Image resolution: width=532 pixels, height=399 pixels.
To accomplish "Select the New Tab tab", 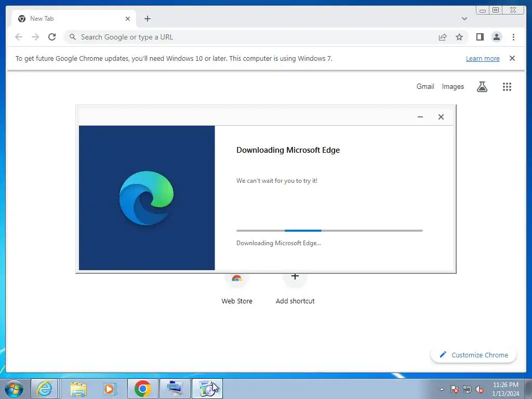I will point(74,19).
